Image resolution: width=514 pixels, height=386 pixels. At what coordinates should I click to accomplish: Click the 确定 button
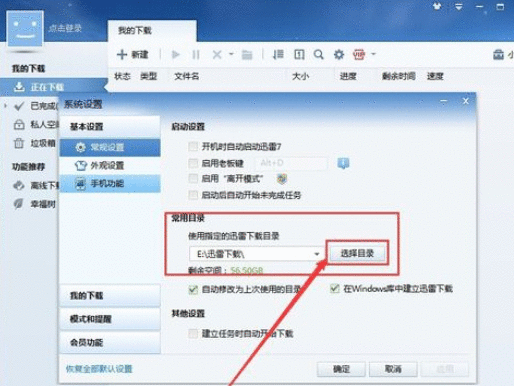341,369
